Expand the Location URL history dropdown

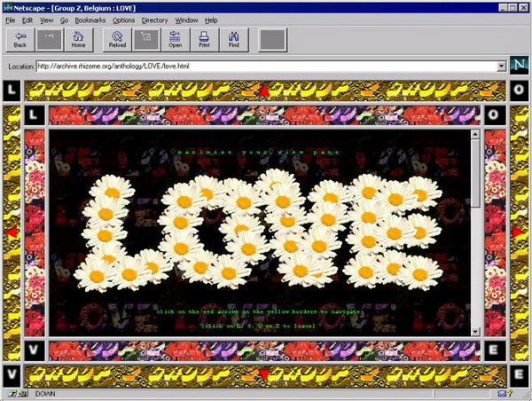(x=501, y=66)
